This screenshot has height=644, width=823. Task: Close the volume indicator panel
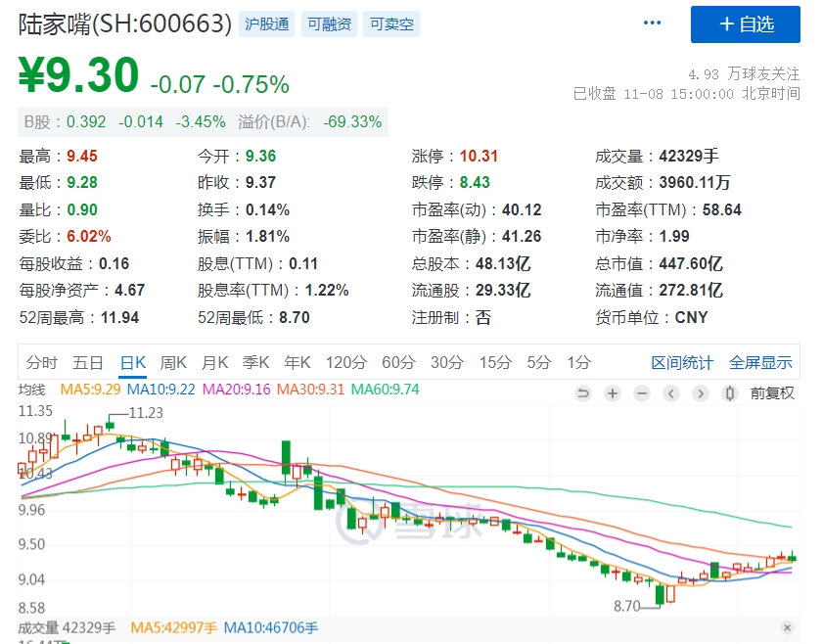[788, 627]
